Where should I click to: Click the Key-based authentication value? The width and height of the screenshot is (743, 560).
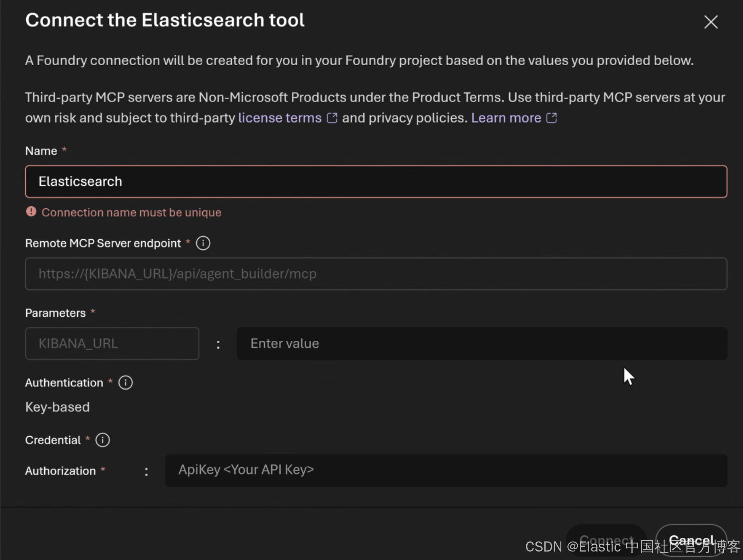[x=57, y=407]
